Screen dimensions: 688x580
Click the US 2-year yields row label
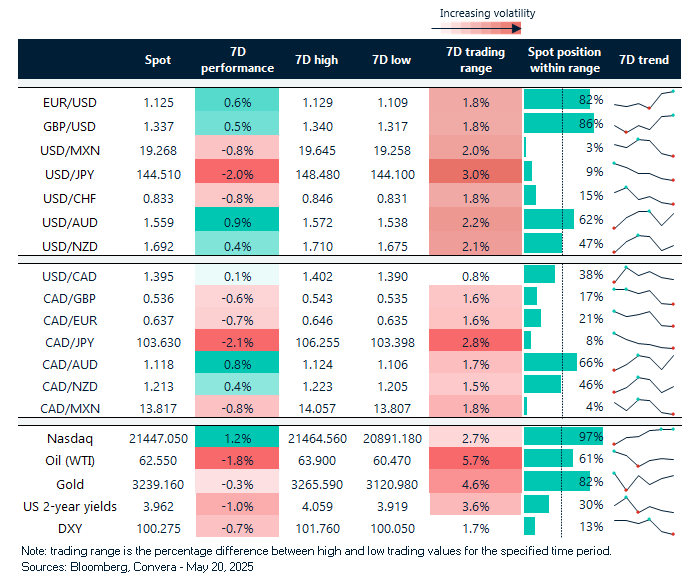pos(70,506)
